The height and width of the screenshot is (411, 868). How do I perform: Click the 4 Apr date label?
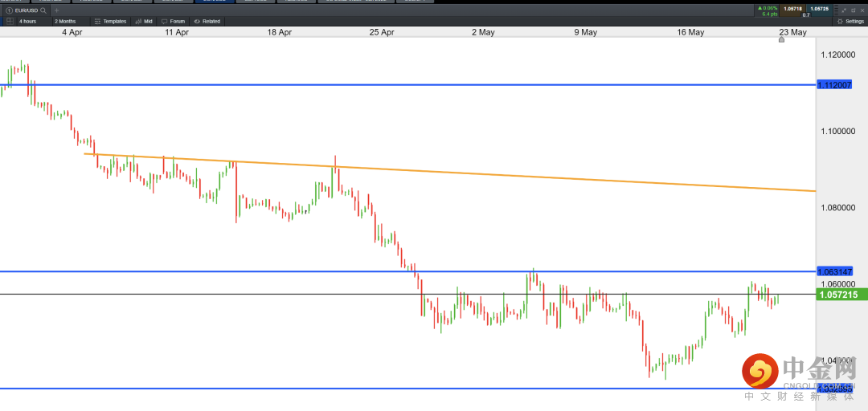[72, 33]
